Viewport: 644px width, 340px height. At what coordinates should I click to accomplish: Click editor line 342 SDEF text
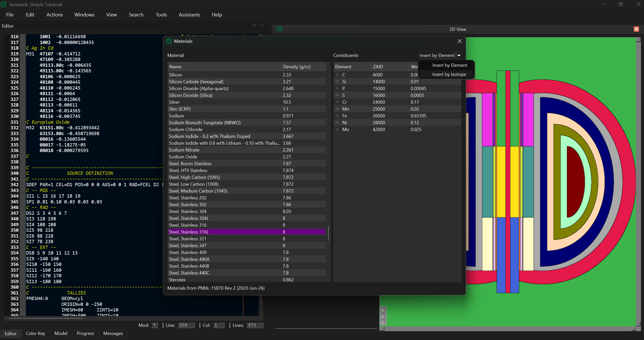click(x=94, y=185)
